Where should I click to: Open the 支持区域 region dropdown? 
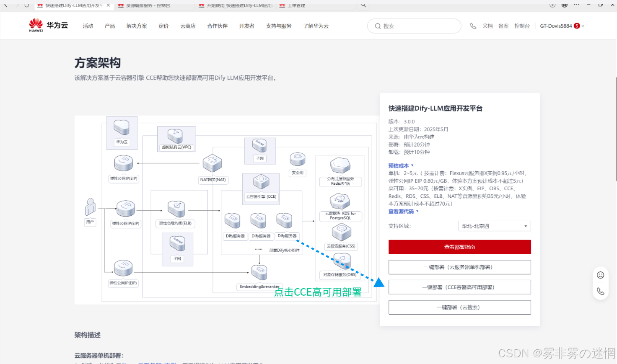tap(495, 226)
